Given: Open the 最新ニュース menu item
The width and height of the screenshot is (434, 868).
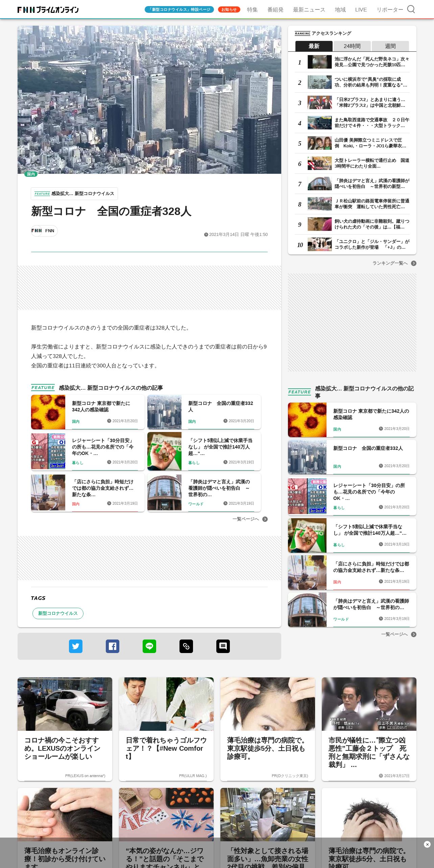Looking at the screenshot, I should 309,9.
